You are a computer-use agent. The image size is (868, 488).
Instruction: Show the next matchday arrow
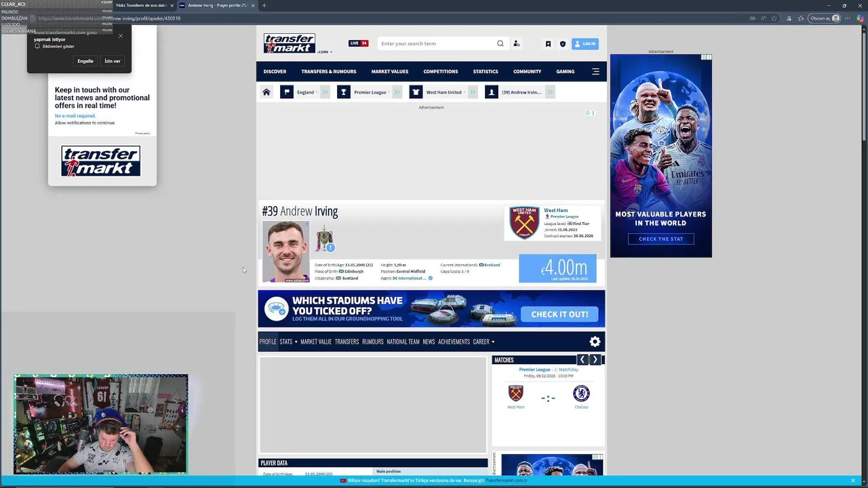[x=595, y=360]
